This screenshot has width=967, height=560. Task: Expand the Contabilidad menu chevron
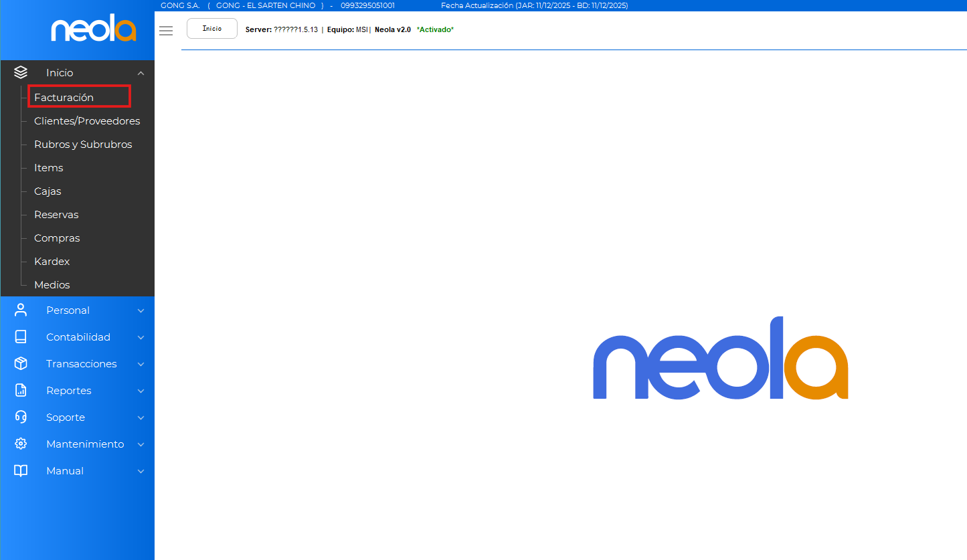pos(141,337)
